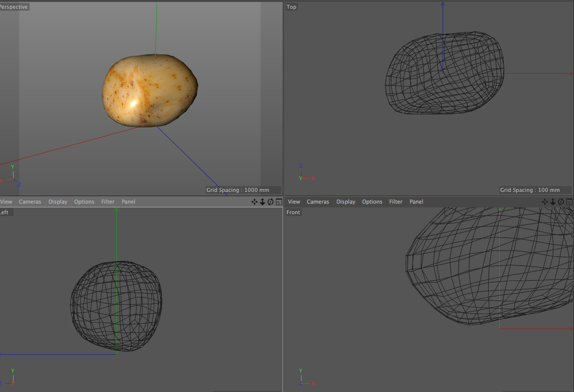Open Cameras menu in the Left viewport
Viewport: 574px width, 392px height.
coord(30,202)
